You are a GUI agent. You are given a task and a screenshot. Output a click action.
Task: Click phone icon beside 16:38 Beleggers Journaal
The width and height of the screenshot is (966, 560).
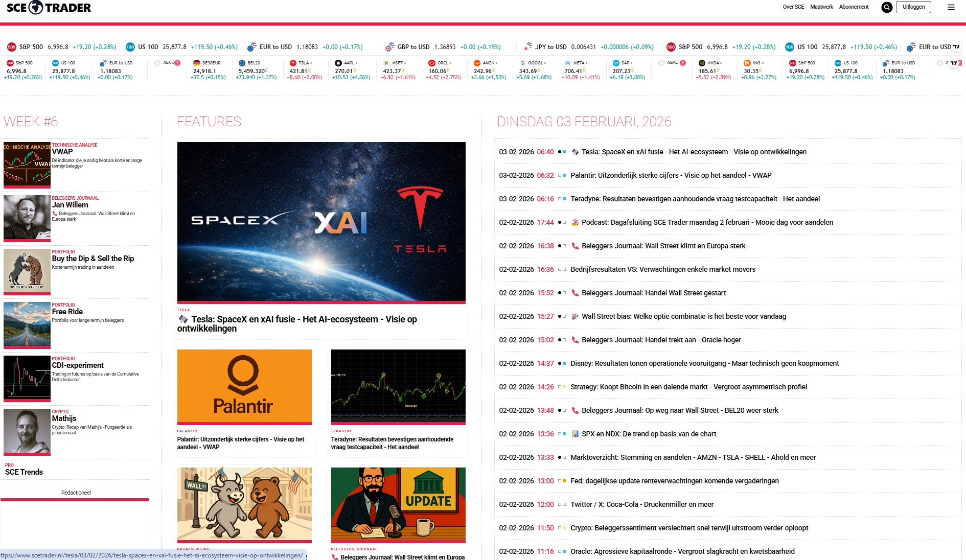[575, 246]
